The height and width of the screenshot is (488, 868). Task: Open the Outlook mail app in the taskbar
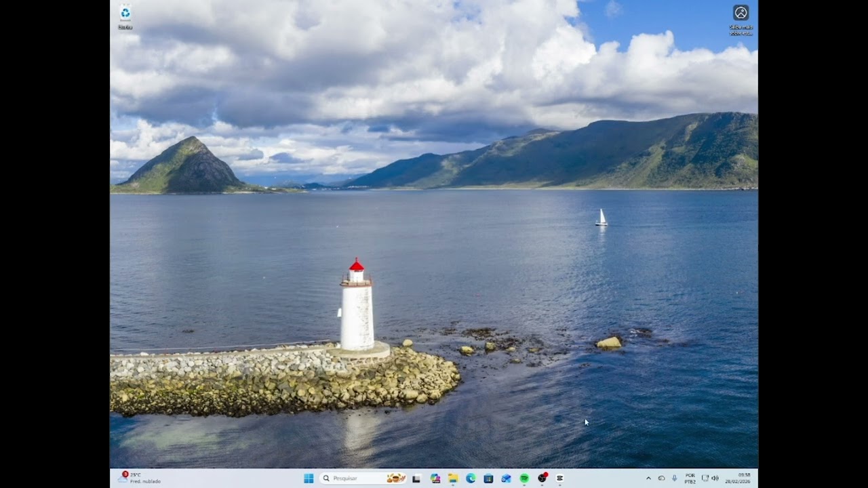pos(506,478)
